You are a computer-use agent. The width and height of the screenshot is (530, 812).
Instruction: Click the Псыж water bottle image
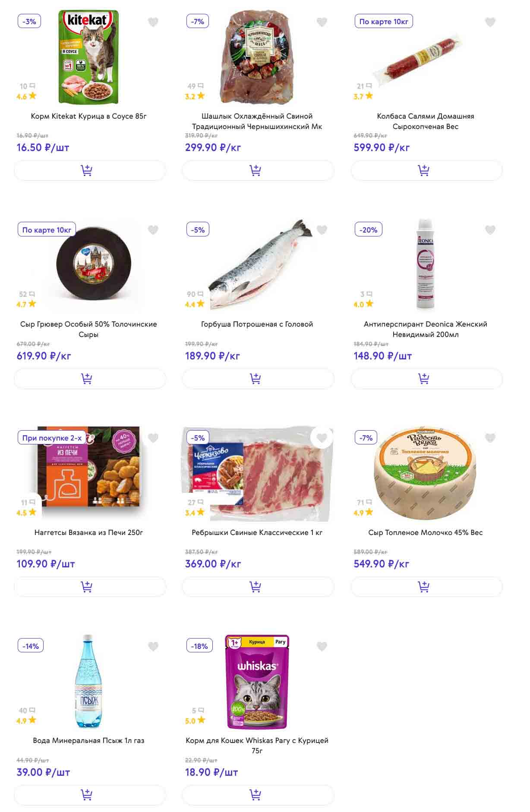click(x=88, y=681)
